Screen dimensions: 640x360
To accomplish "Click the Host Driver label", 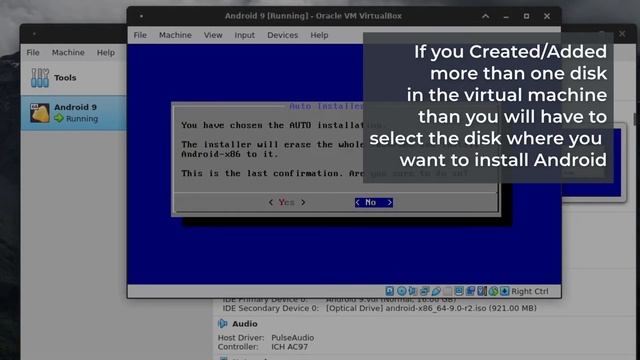I will [x=241, y=338].
